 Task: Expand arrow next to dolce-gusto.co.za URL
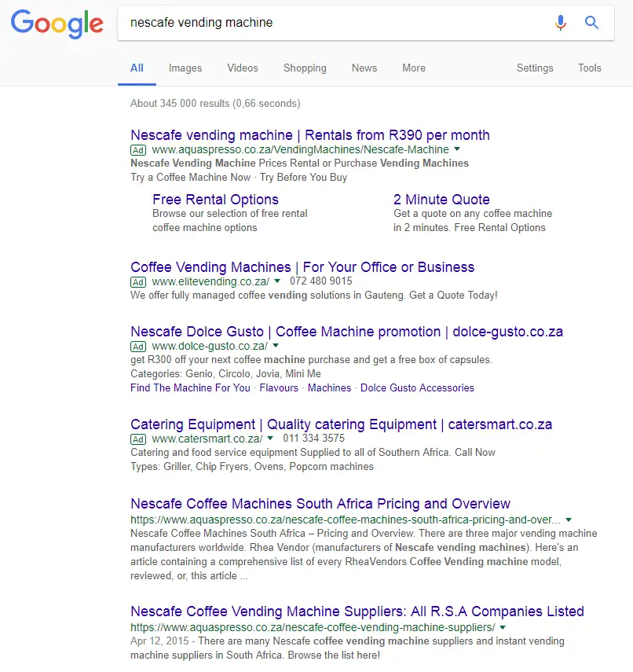(x=276, y=345)
